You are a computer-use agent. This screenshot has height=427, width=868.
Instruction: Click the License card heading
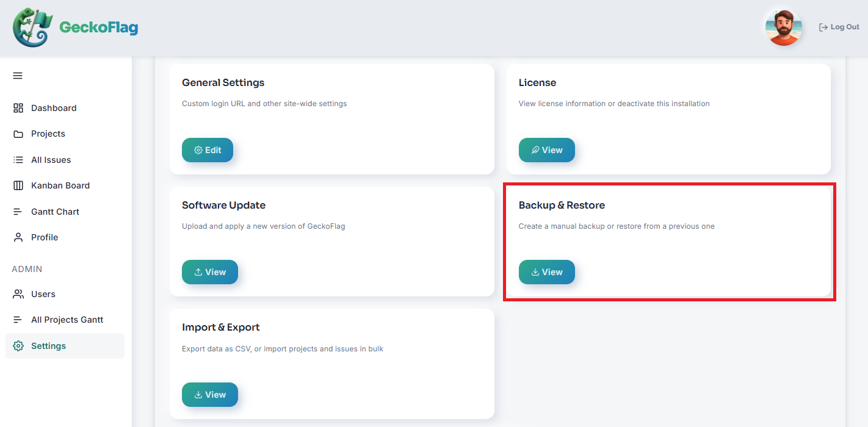point(538,82)
